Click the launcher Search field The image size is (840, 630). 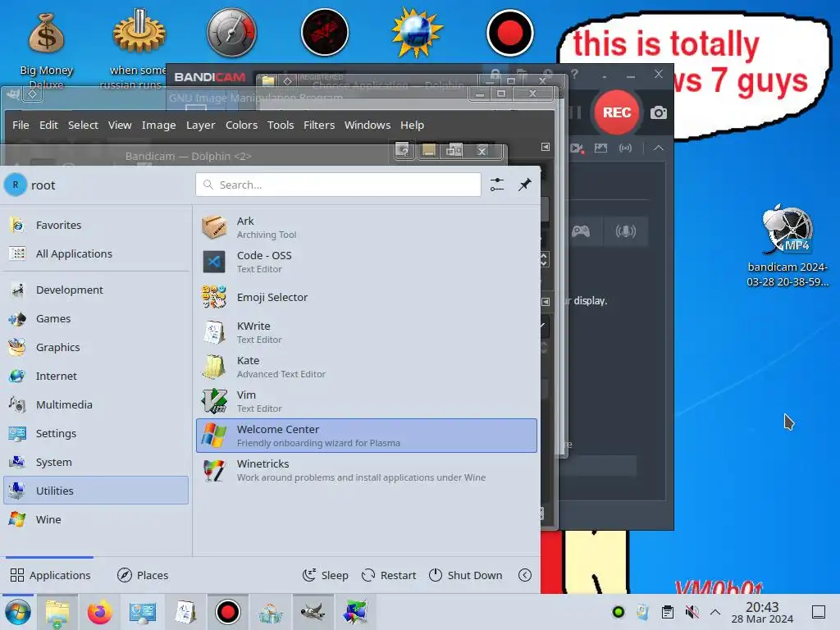pyautogui.click(x=338, y=185)
